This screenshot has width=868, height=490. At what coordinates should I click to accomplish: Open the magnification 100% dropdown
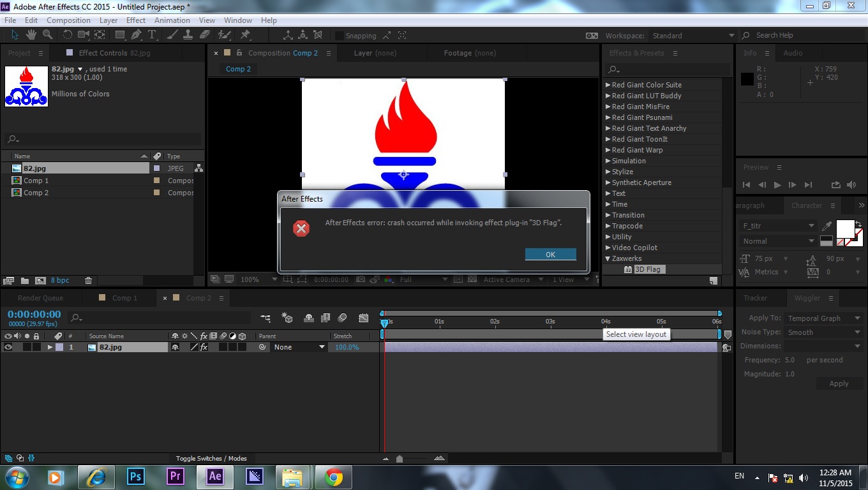[x=258, y=279]
